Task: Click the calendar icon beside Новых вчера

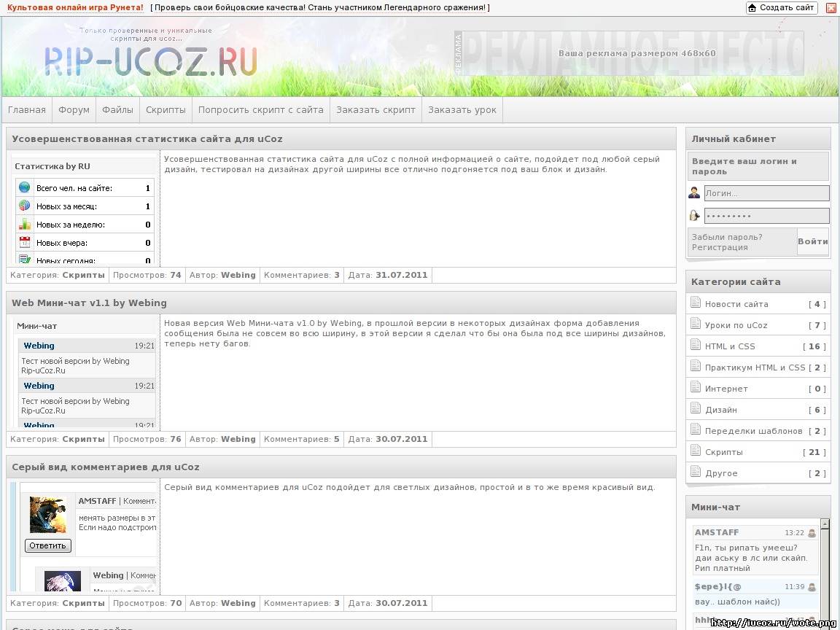Action: (x=24, y=242)
